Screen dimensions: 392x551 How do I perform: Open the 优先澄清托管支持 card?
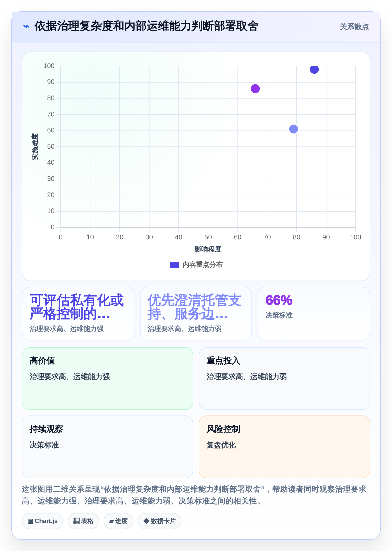196,314
